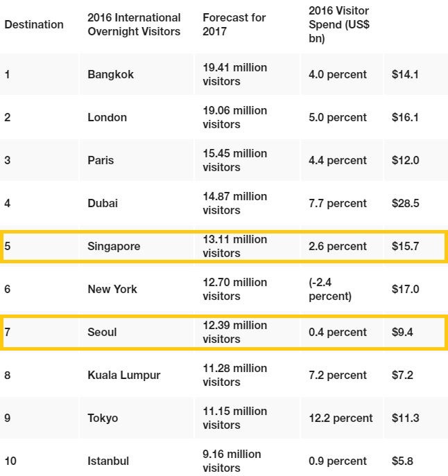Image resolution: width=448 pixels, height=476 pixels.
Task: Click the 2016 International Overnight Visitors header
Action: (134, 24)
